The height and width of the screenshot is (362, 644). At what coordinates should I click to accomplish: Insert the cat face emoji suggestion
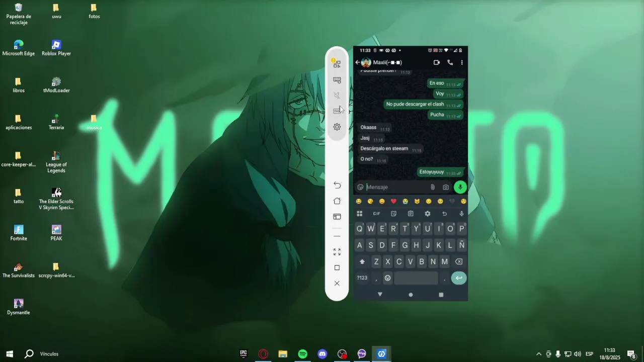[x=417, y=201]
